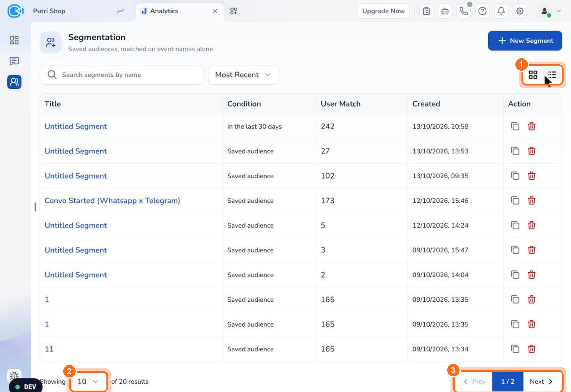The image size is (571, 392).
Task: Open the bot icon in the top bar
Action: 445,11
